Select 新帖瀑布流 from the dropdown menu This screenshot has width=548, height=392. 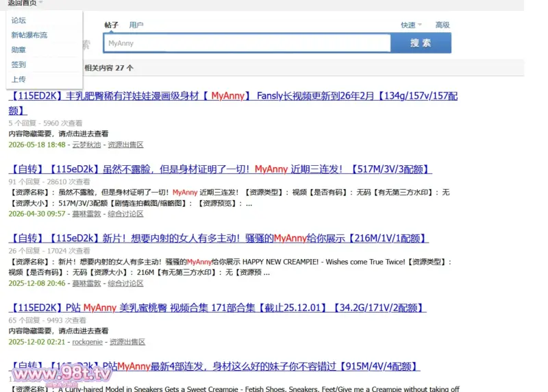pos(29,35)
